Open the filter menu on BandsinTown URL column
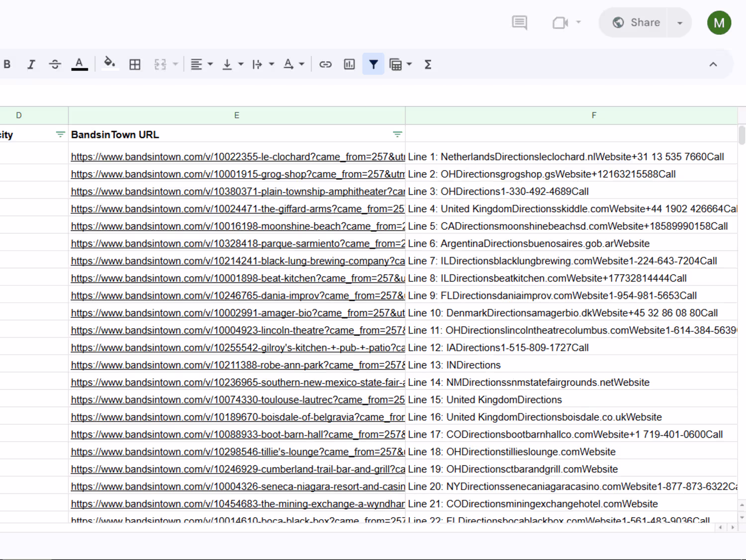The height and width of the screenshot is (560, 746). point(397,134)
